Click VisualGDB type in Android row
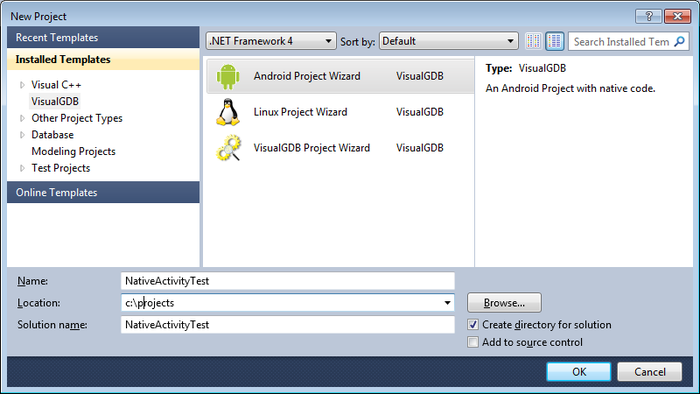Image resolution: width=700 pixels, height=394 pixels. tap(420, 76)
